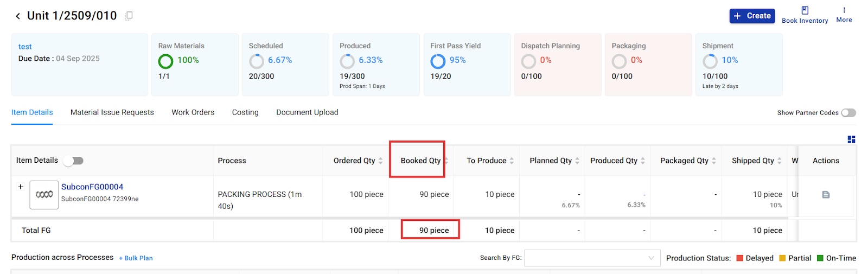Image resolution: width=868 pixels, height=274 pixels.
Task: Sort by the Produced Qty column arrows
Action: [643, 161]
